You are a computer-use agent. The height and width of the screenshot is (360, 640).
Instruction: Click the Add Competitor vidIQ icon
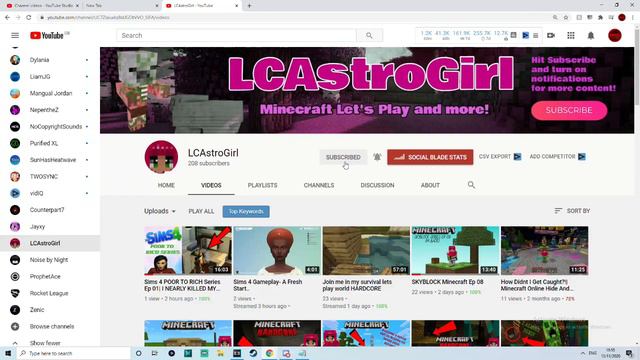pyautogui.click(x=582, y=157)
